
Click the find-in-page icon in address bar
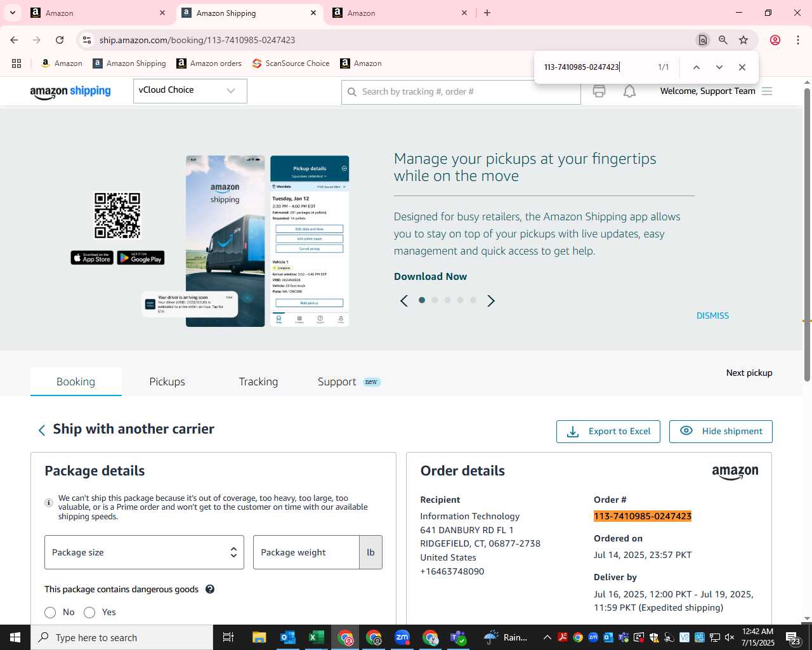[703, 40]
